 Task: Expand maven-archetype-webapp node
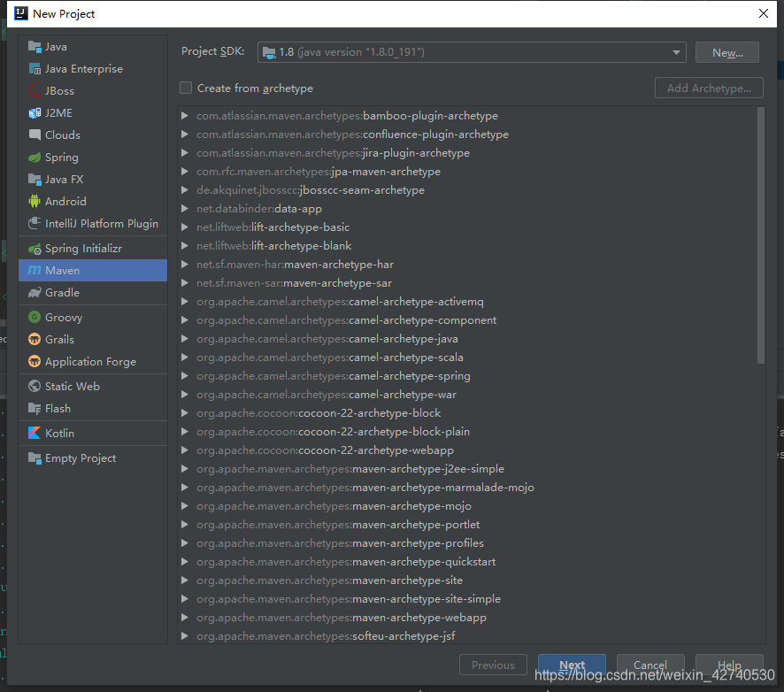click(185, 617)
